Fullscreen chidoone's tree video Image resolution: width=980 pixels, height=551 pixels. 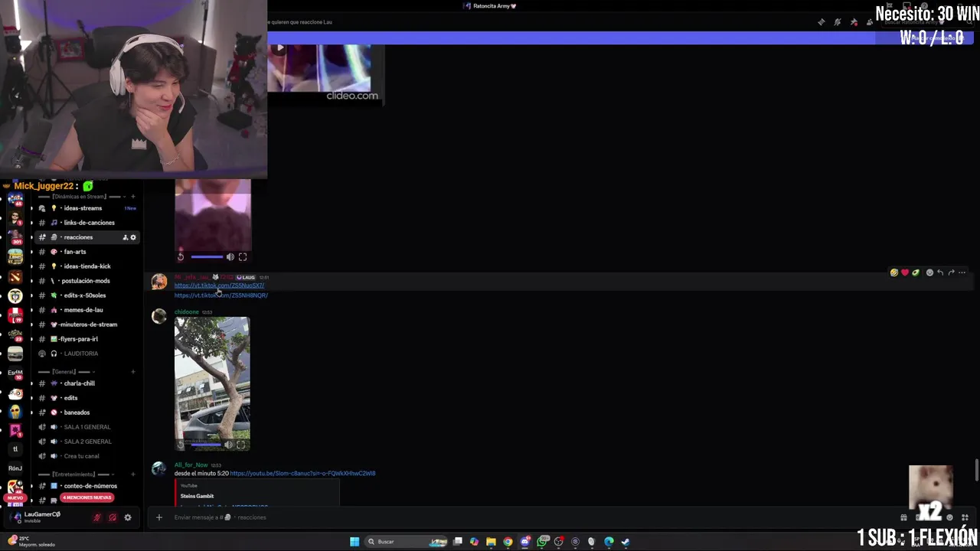240,445
